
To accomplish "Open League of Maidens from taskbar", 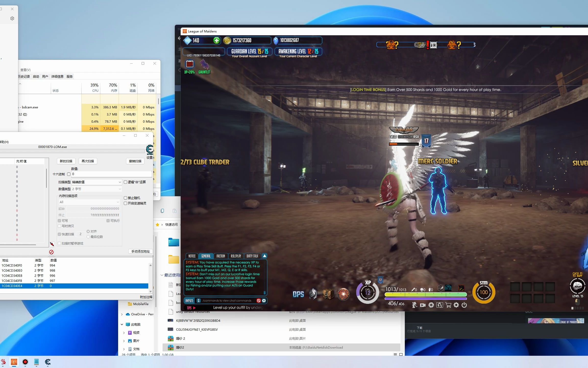I will (14, 362).
